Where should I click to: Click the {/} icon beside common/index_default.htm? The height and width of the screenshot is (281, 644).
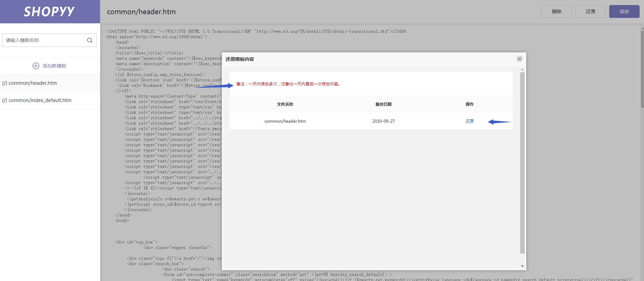pos(4,100)
